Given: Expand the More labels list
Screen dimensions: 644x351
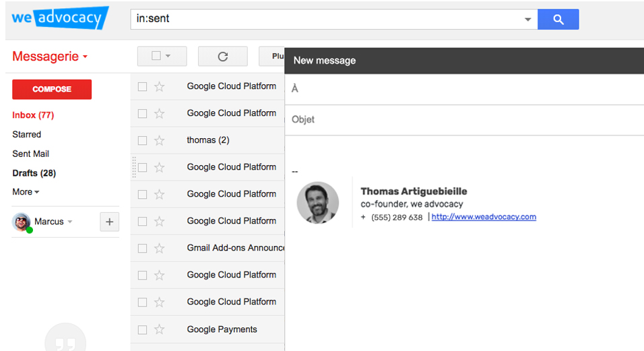Looking at the screenshot, I should [26, 192].
